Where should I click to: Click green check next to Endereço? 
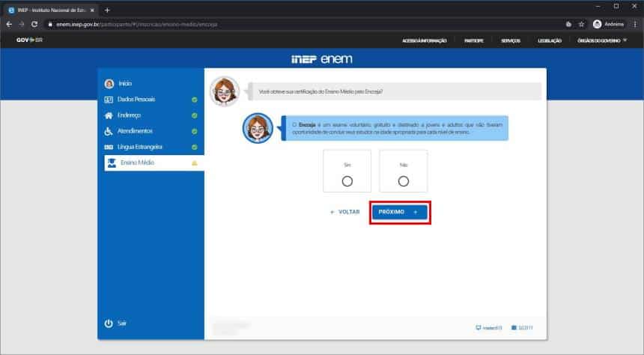tap(194, 116)
